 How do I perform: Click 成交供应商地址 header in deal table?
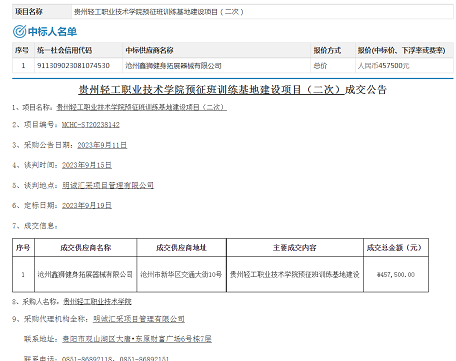tap(181, 247)
